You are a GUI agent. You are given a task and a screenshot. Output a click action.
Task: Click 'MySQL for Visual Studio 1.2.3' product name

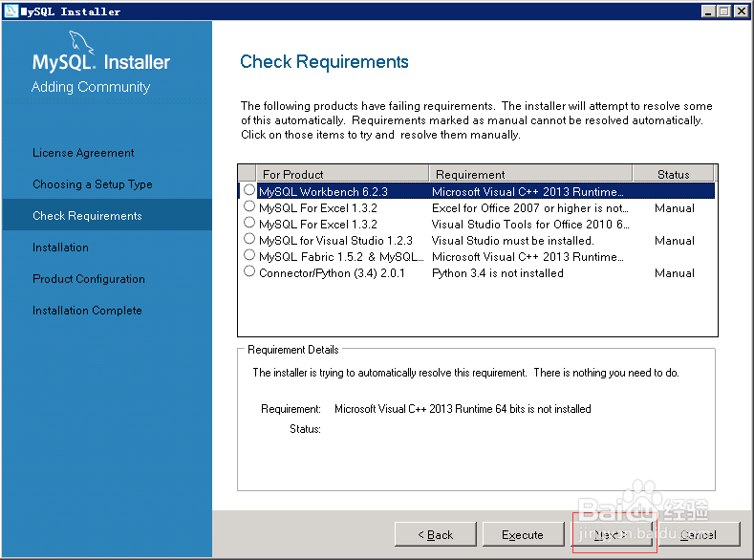(x=335, y=241)
